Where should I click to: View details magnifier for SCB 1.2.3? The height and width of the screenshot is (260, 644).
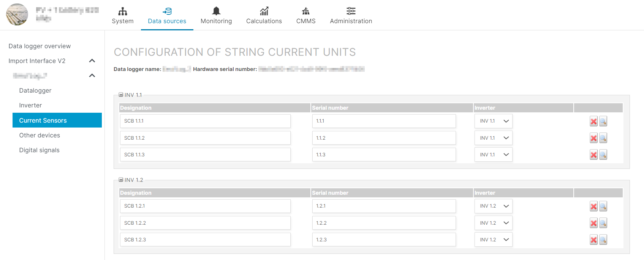pyautogui.click(x=603, y=240)
